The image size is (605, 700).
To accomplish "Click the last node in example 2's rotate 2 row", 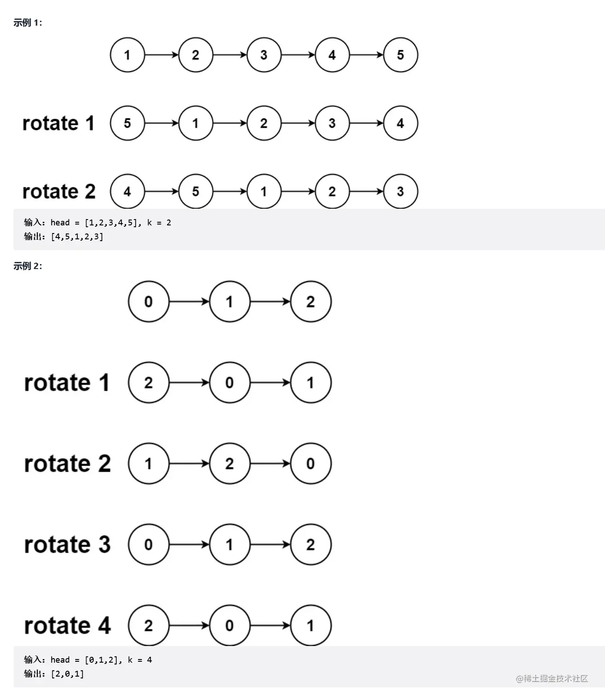I will (311, 463).
